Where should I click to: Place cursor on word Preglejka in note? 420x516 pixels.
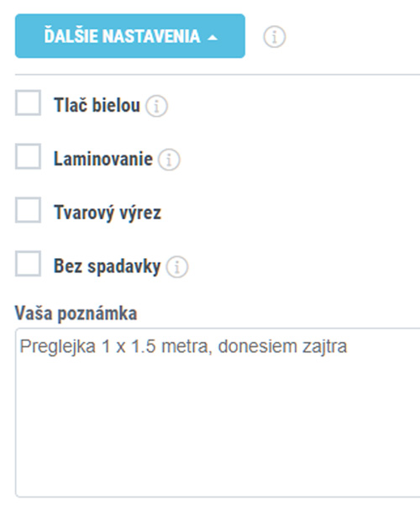58,346
